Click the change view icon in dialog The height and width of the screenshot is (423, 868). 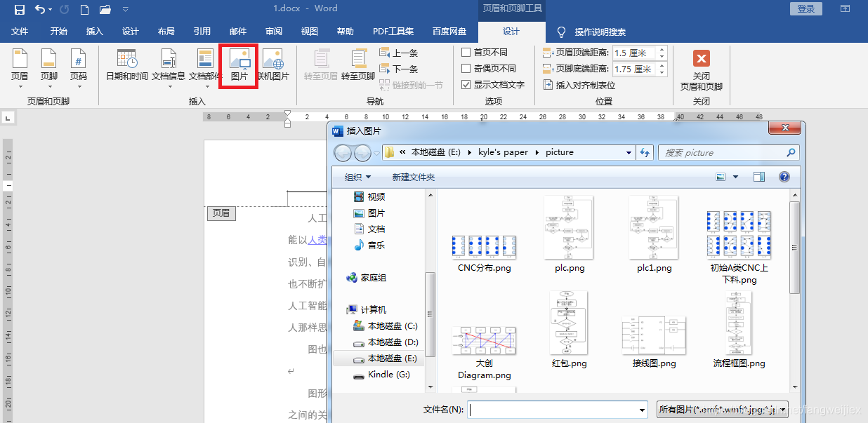721,177
